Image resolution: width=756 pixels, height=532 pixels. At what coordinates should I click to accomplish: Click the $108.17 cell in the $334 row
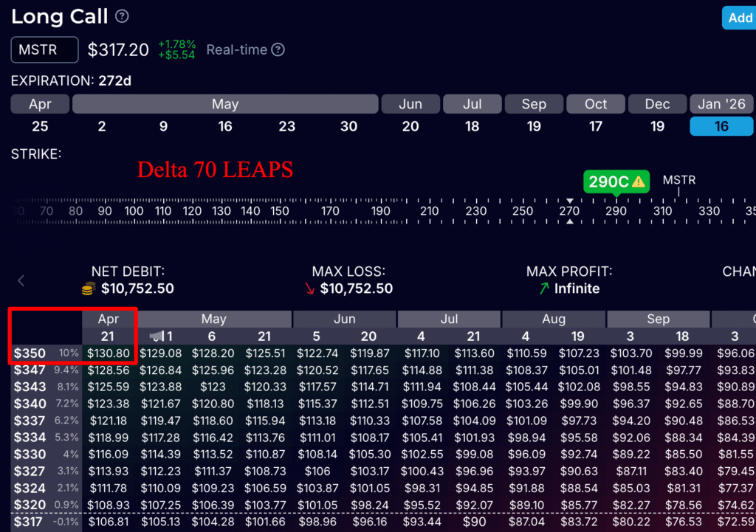tap(369, 438)
